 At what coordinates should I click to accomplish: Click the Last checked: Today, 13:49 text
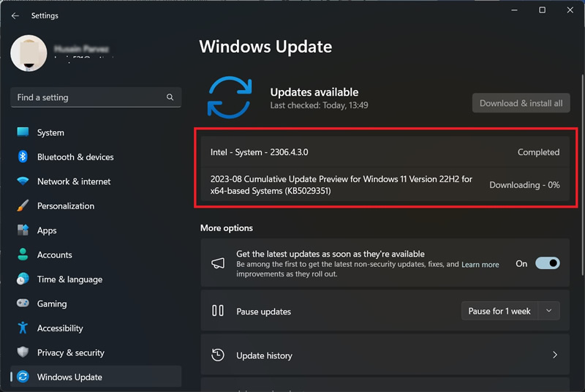(319, 105)
